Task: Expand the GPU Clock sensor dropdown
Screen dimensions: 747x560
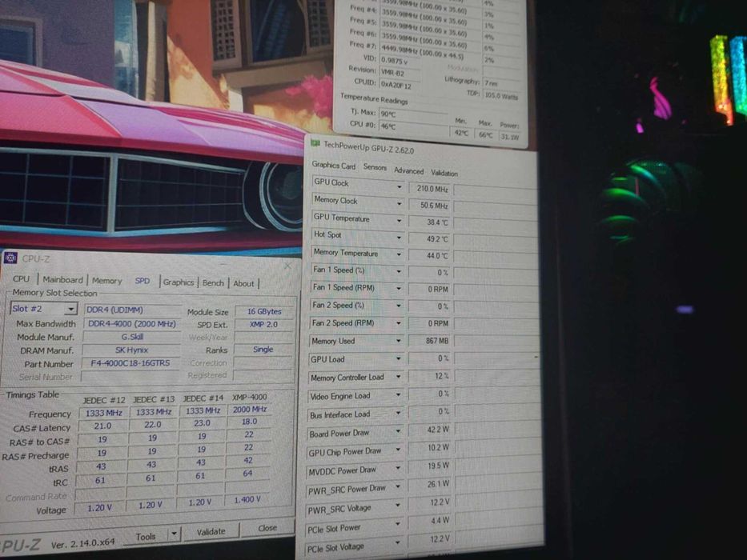Action: click(400, 188)
